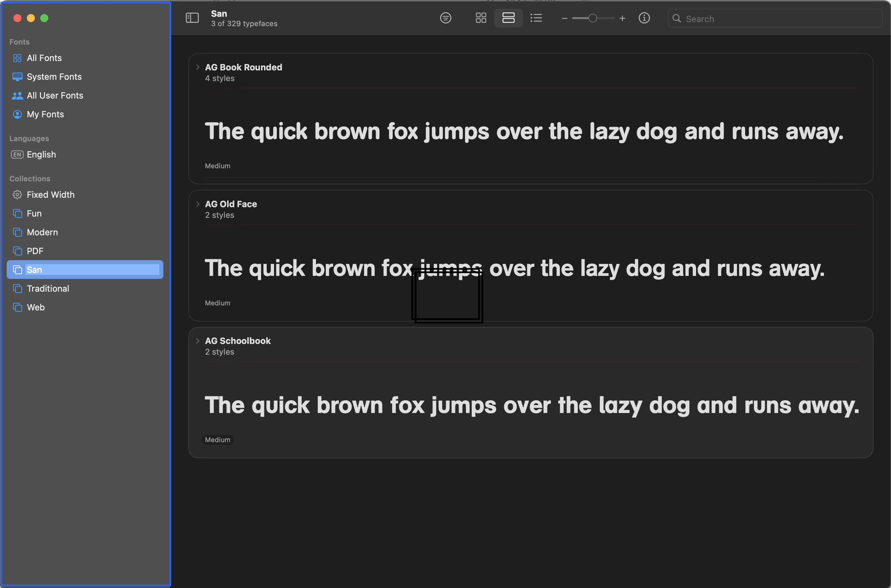Screen dimensions: 891x588
Task: Click the info inspector icon
Action: (x=644, y=18)
